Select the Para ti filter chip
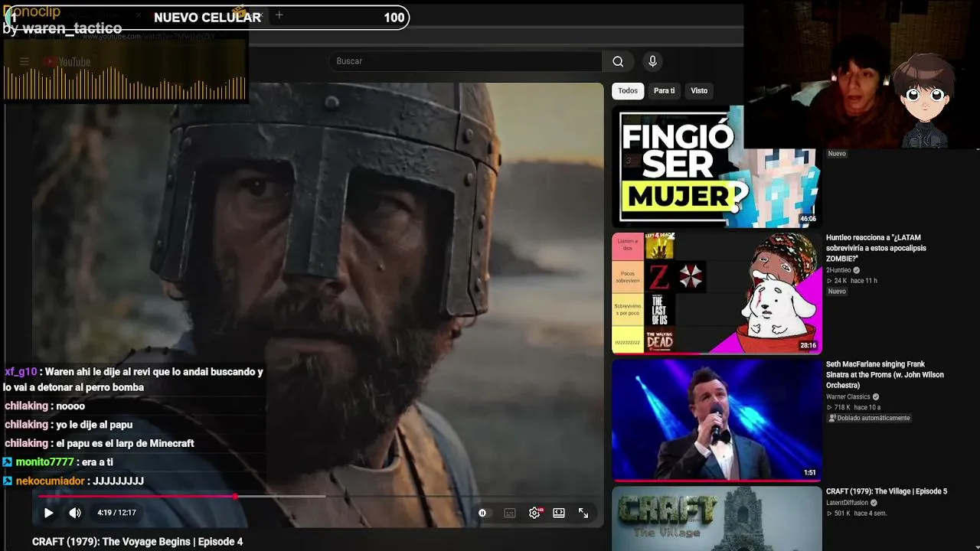Viewport: 980px width, 551px height. point(664,90)
